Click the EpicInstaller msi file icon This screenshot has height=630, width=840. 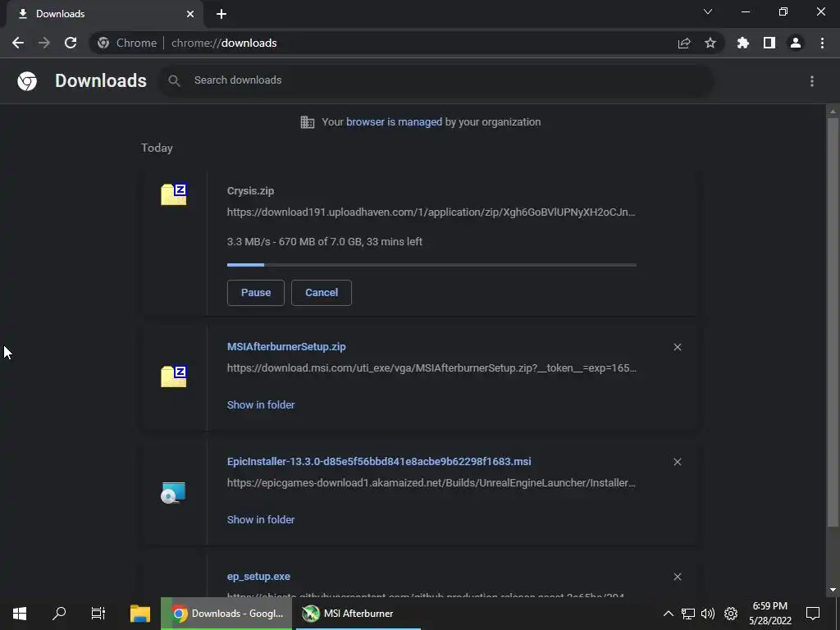pyautogui.click(x=174, y=493)
